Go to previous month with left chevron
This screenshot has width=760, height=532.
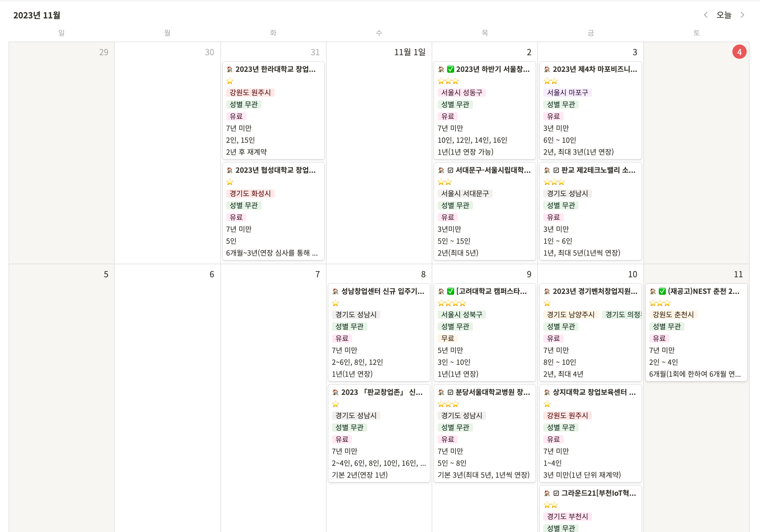coord(706,15)
